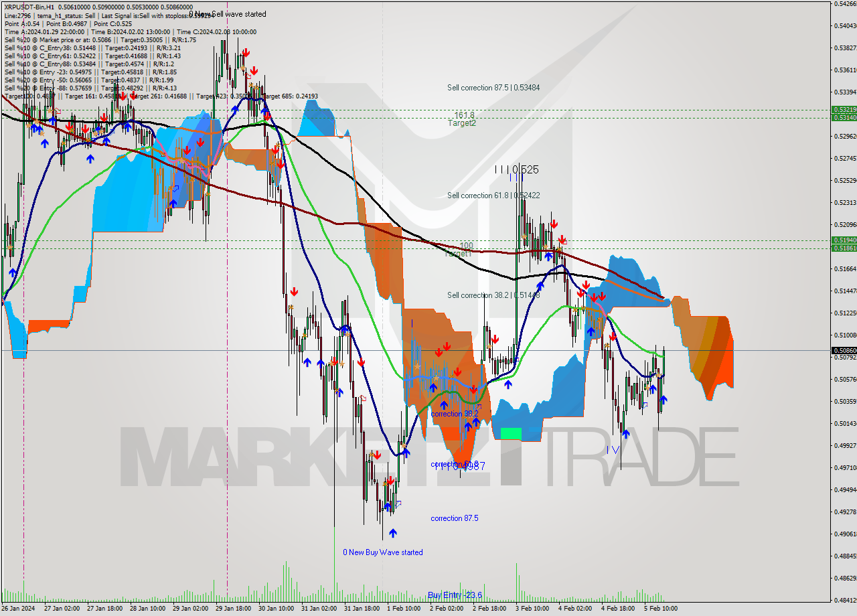Screen dimensions: 857x616
Task: Click the 'Sell %10 @ C_Entry38: 0.51448' row
Action: 92,48
